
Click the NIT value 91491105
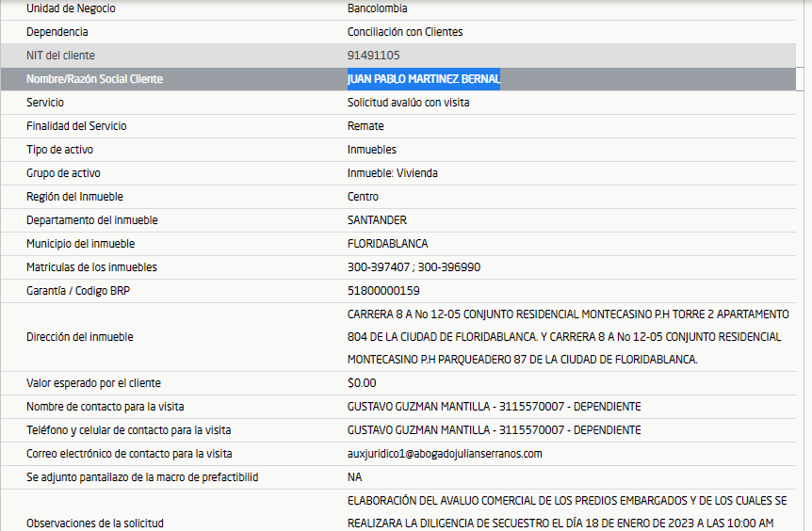(x=373, y=56)
